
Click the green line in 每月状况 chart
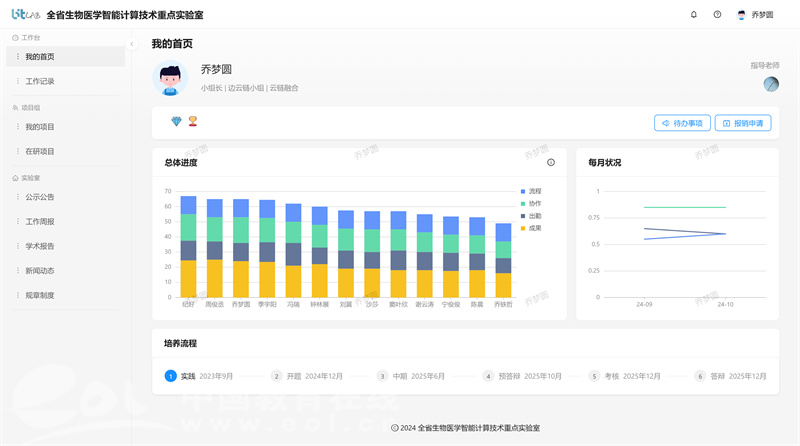[x=685, y=207]
